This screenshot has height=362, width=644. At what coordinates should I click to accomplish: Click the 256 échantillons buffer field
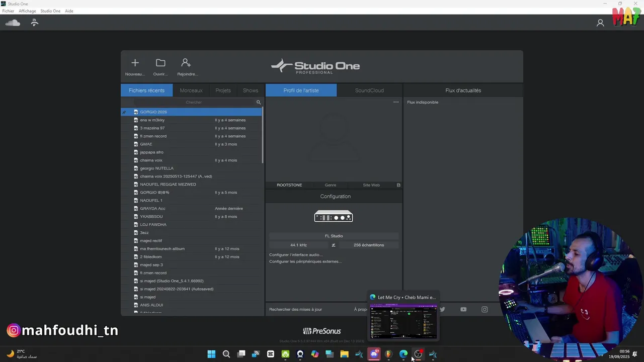pos(369,245)
